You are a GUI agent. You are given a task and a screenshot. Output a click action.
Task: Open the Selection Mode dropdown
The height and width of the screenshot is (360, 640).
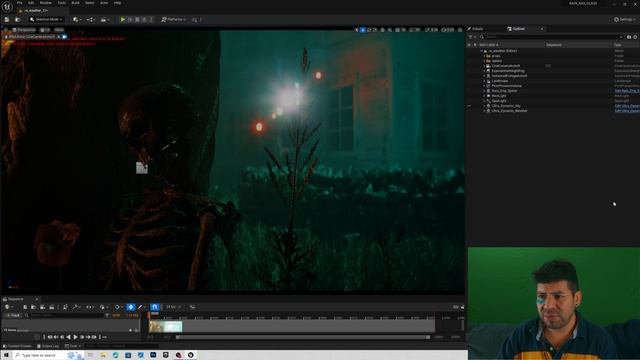point(47,20)
